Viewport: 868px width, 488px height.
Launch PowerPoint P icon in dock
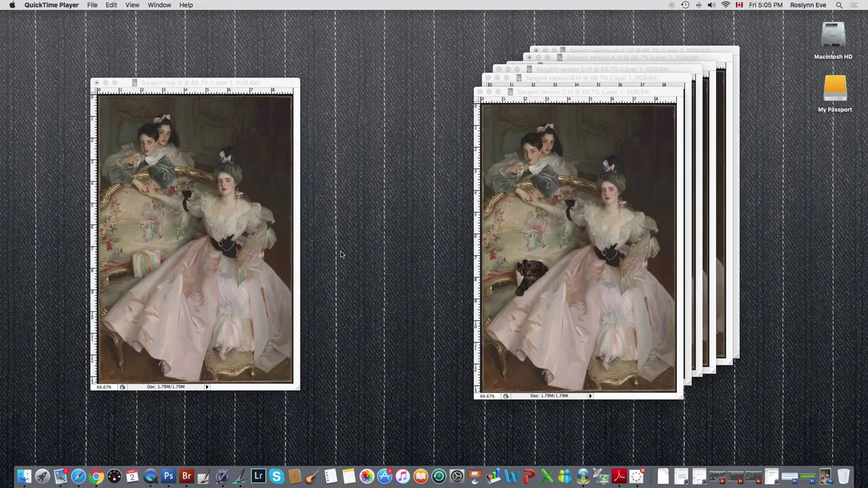click(x=530, y=476)
